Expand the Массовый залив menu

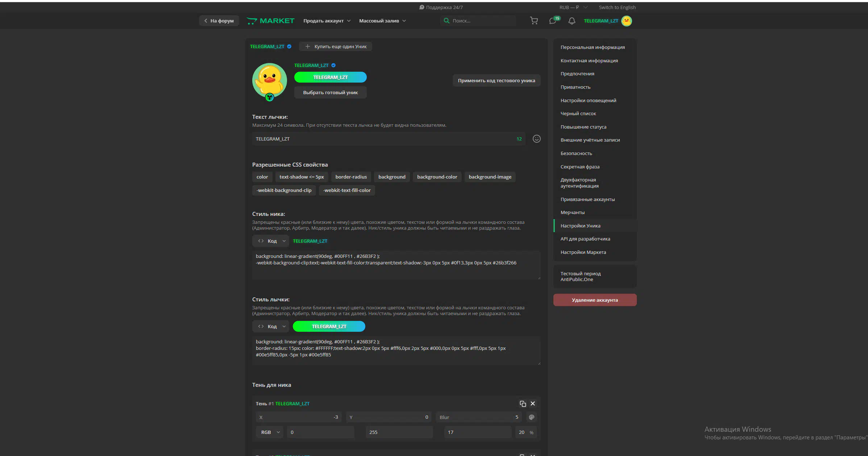(382, 21)
